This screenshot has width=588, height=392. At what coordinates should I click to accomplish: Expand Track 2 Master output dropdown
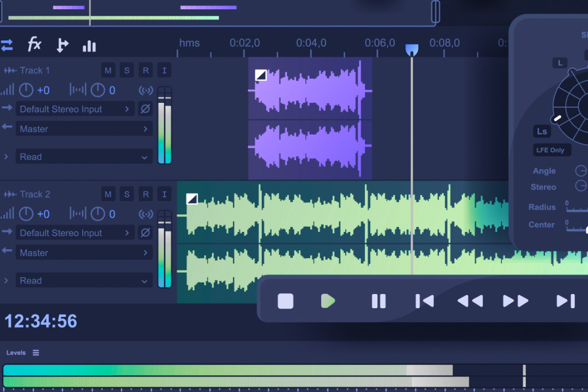(84, 253)
